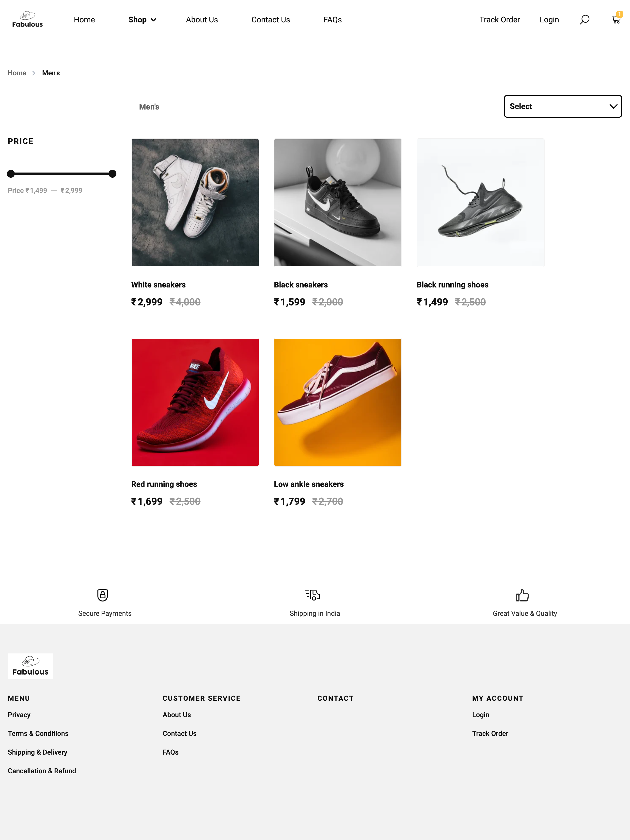This screenshot has height=840, width=630.
Task: View the Low ankle sneakers product
Action: pyautogui.click(x=338, y=402)
